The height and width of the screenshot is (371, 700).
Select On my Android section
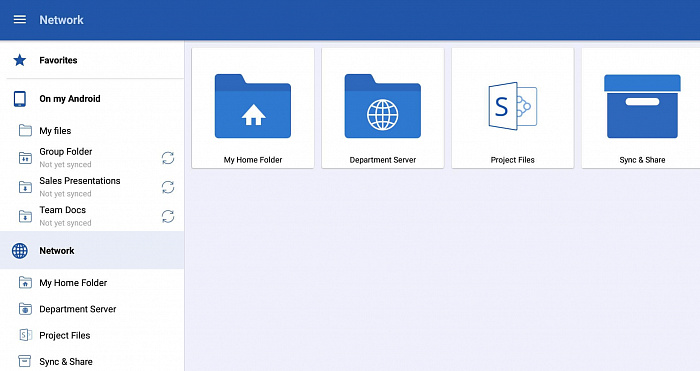click(92, 99)
